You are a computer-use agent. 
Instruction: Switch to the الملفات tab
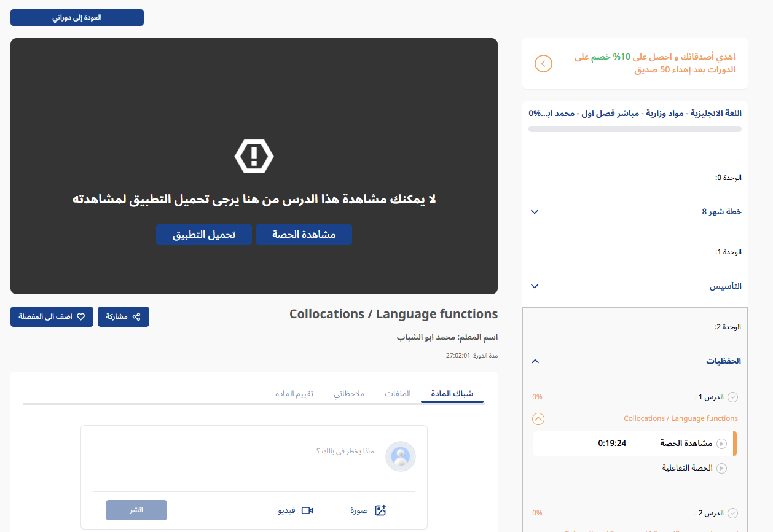pyautogui.click(x=398, y=393)
